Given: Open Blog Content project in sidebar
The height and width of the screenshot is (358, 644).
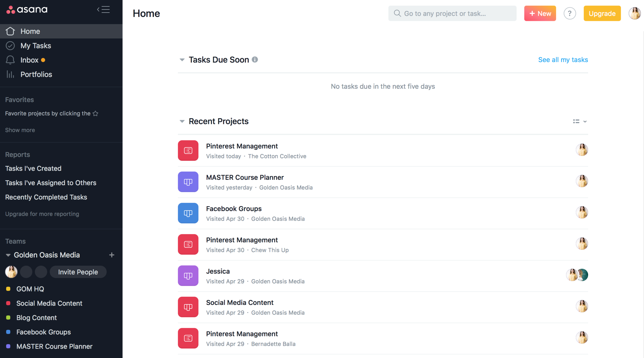Looking at the screenshot, I should [x=37, y=318].
